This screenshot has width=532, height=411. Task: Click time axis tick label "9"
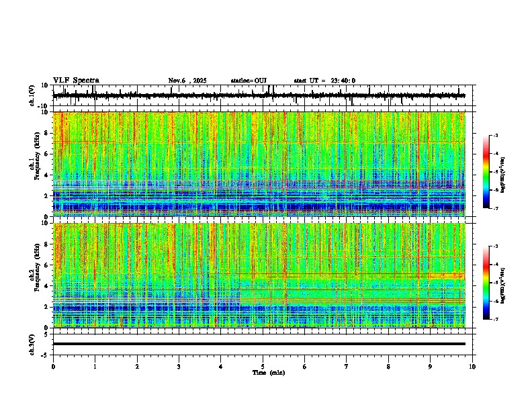tap(430, 367)
